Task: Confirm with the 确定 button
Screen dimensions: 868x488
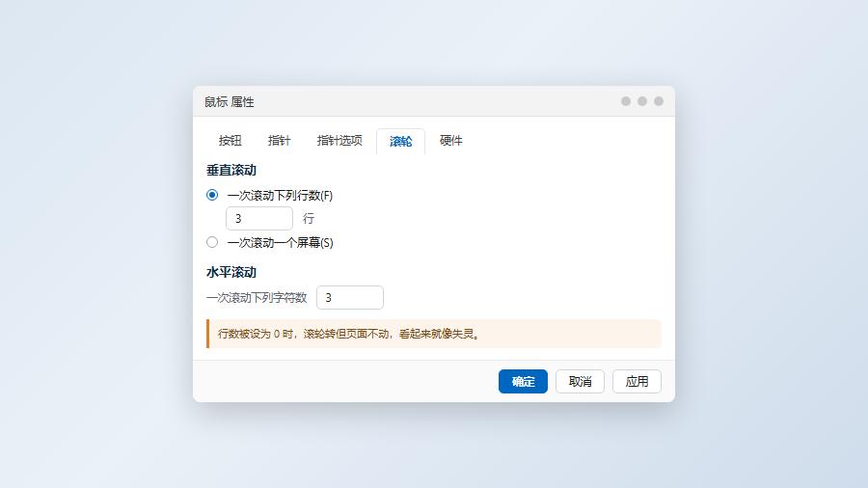Action: click(x=523, y=381)
